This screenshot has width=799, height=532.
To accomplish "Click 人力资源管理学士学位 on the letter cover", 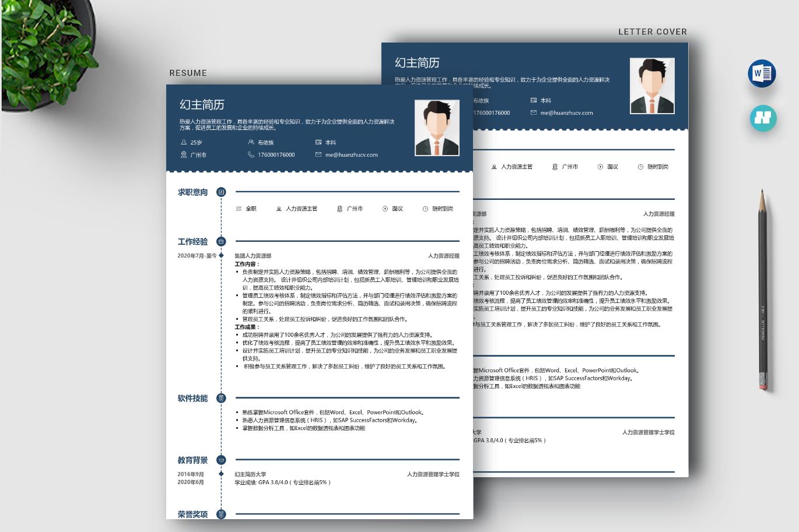I will (x=649, y=432).
